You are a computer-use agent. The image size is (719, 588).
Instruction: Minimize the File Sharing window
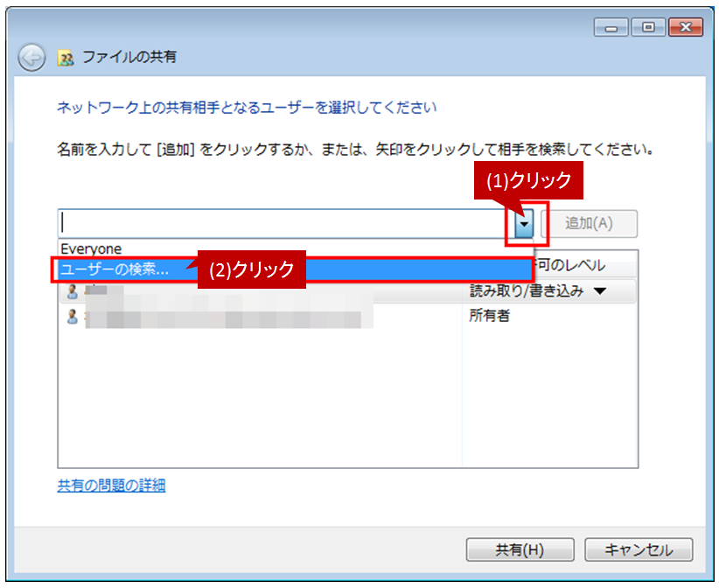611,27
